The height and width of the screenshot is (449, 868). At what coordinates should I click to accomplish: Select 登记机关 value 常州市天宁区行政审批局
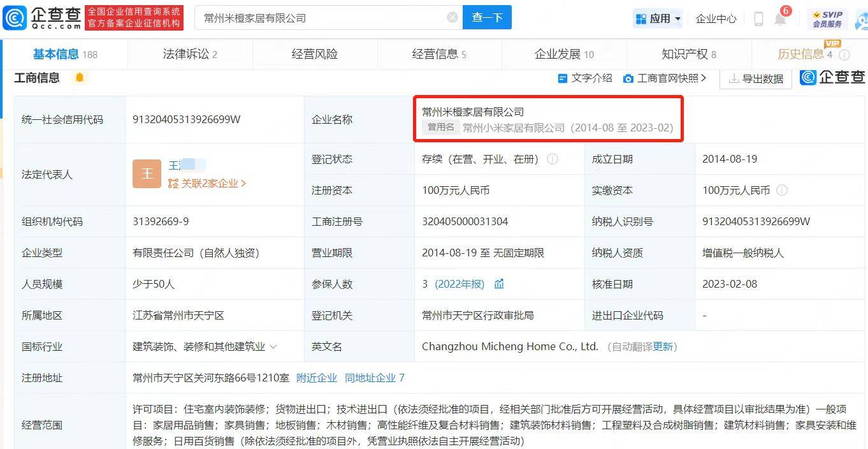point(478,316)
